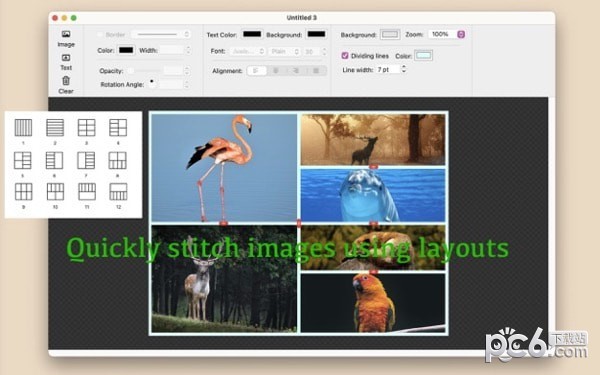Choose layout thumbnail number 10
The height and width of the screenshot is (375, 600).
55,192
